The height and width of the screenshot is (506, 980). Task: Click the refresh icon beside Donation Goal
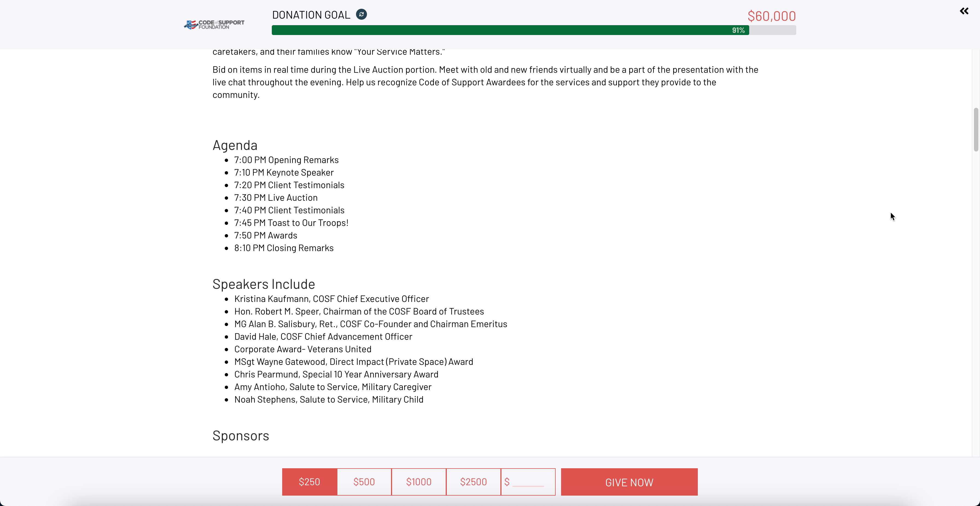361,14
